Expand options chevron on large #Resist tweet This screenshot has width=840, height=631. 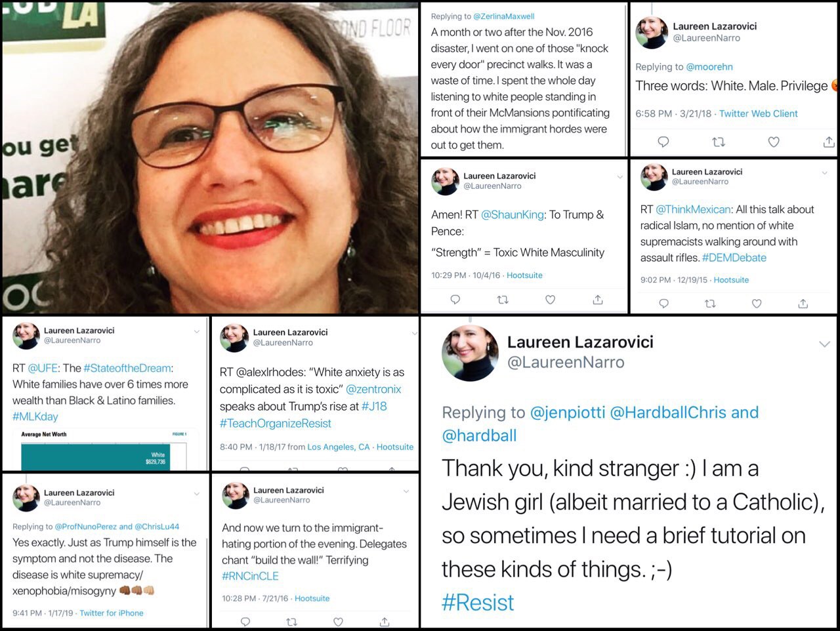pyautogui.click(x=824, y=344)
